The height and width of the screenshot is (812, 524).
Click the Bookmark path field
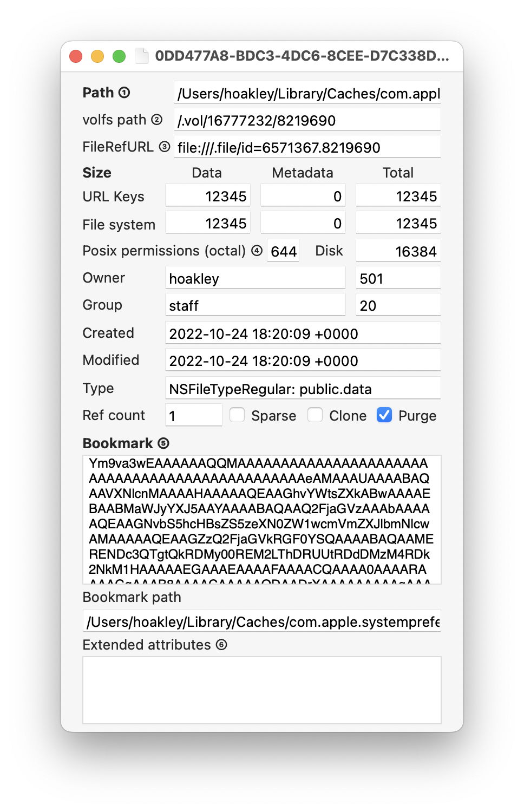pyautogui.click(x=261, y=621)
